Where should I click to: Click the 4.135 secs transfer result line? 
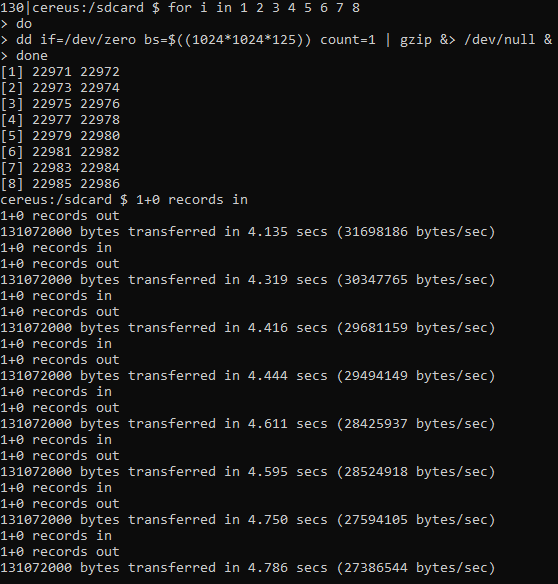pyautogui.click(x=248, y=232)
